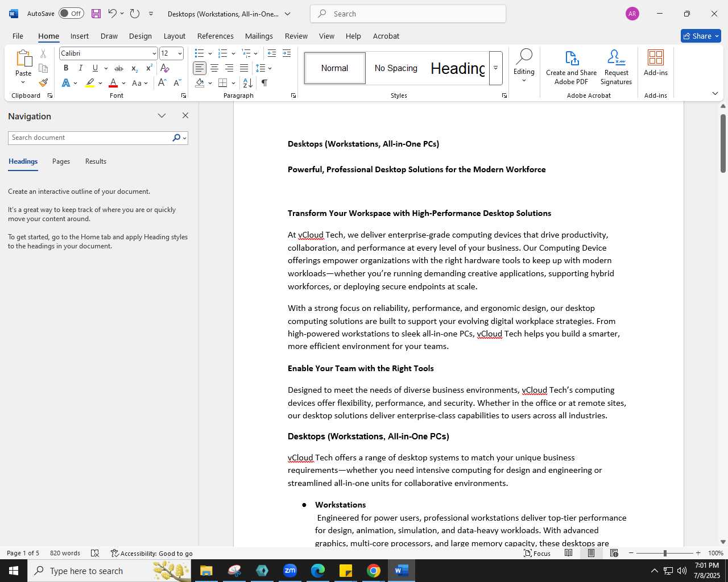
Task: Apply the red font color
Action: [113, 83]
